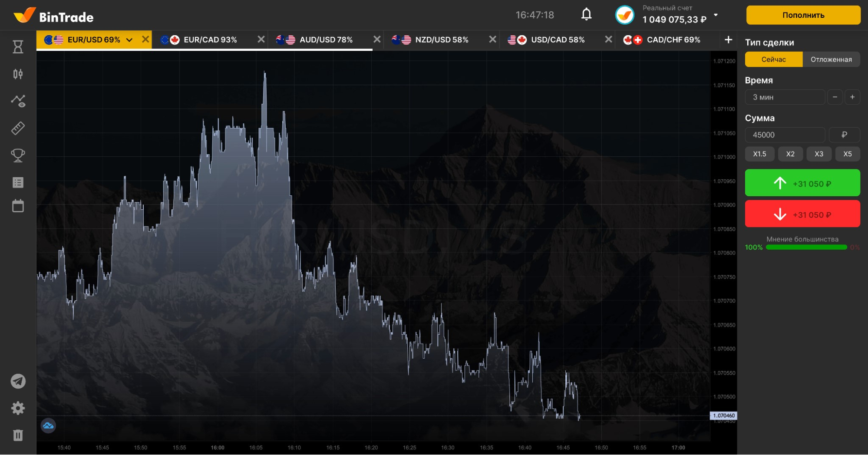Open the indicators icon with eye

click(18, 101)
